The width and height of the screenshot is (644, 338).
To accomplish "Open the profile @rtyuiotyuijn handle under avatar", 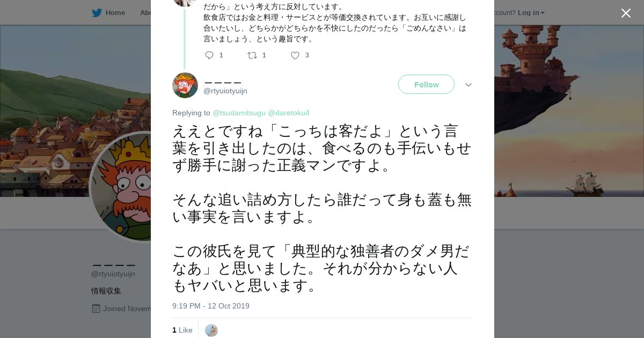I will pos(113,274).
